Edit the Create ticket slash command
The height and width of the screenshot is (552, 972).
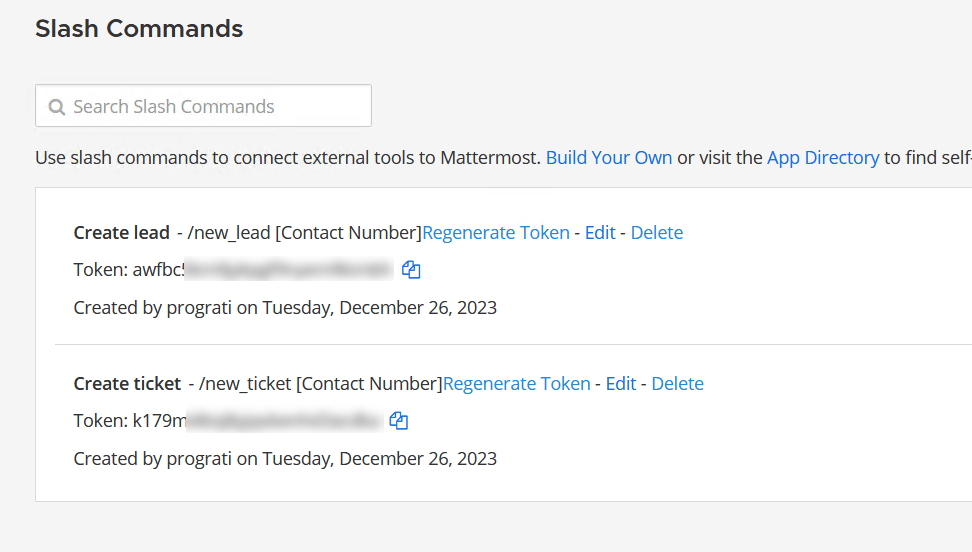click(x=621, y=384)
